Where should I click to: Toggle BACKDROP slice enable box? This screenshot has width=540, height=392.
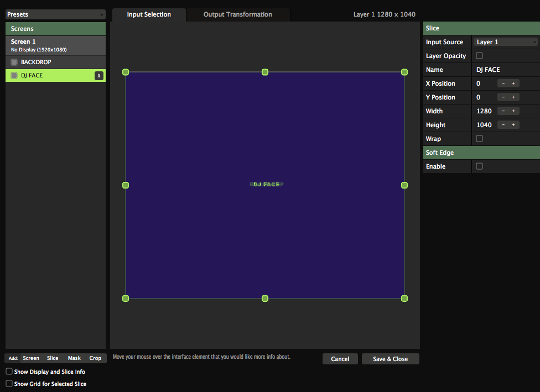click(x=14, y=62)
